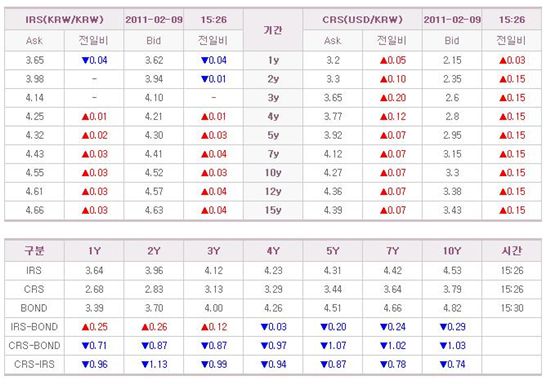
Task: Click the IRS-BOND 1Y value 0.25
Action: point(94,327)
